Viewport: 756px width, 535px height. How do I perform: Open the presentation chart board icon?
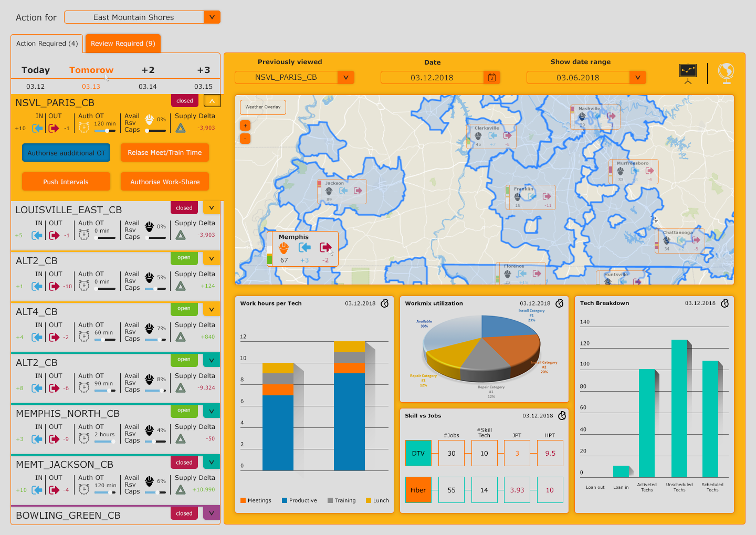(688, 74)
